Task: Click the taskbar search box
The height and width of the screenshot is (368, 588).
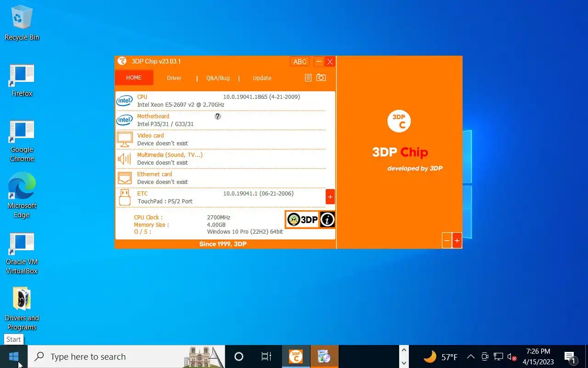Action: tap(126, 356)
